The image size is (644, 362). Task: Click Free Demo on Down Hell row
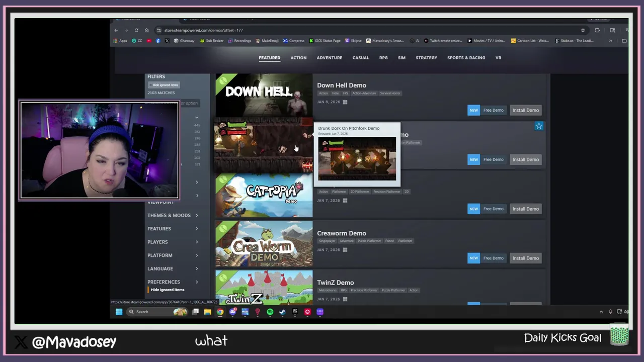pos(493,110)
